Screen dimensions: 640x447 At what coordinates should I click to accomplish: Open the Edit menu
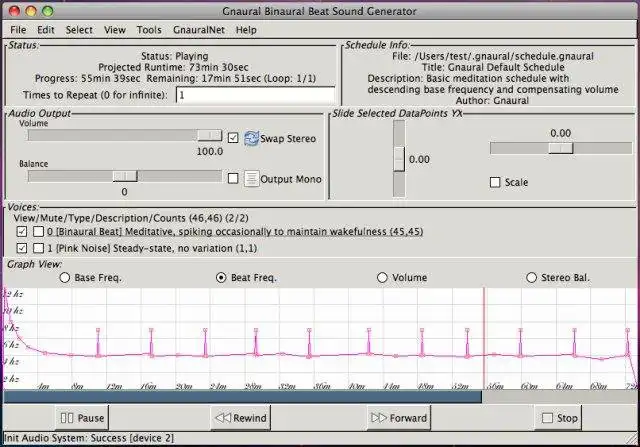click(x=46, y=30)
